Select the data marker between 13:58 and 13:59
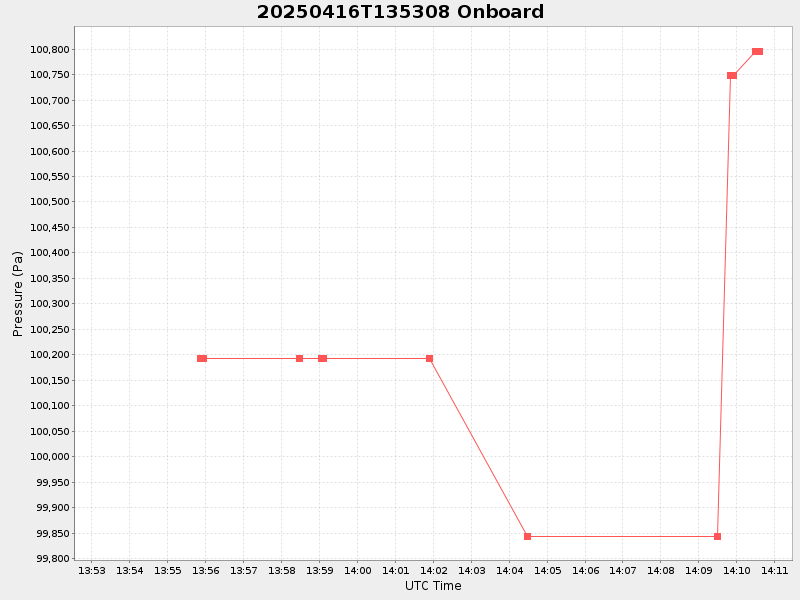800x600 pixels. tap(299, 359)
